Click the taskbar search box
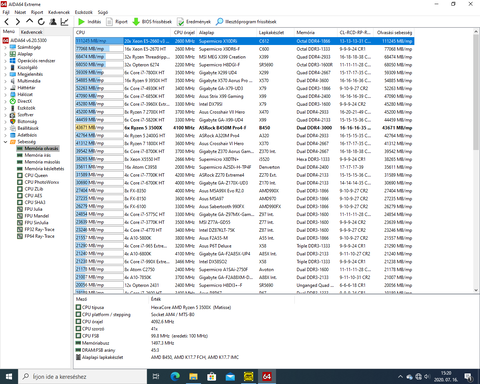This screenshot has width=480, height=384. [x=83, y=377]
